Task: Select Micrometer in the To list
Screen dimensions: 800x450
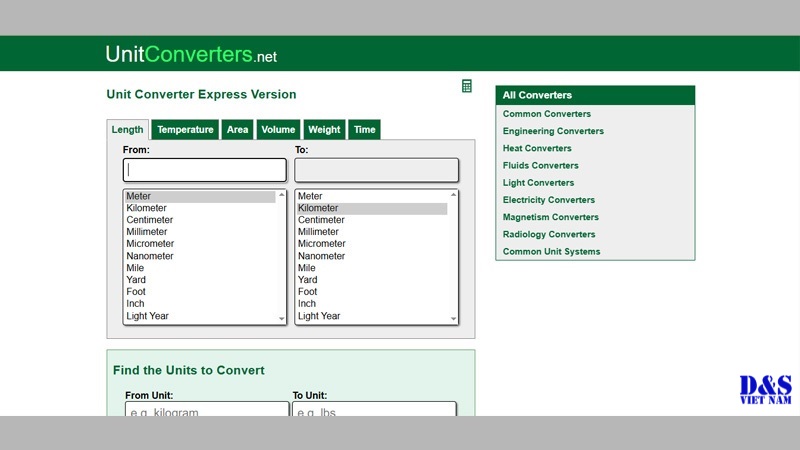Action: click(x=372, y=244)
